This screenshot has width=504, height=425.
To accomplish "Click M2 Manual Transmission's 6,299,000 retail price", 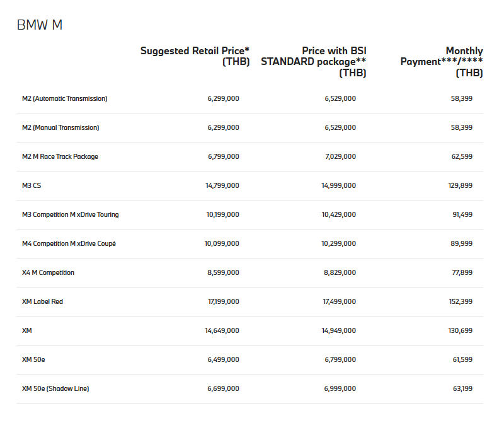I will point(224,127).
